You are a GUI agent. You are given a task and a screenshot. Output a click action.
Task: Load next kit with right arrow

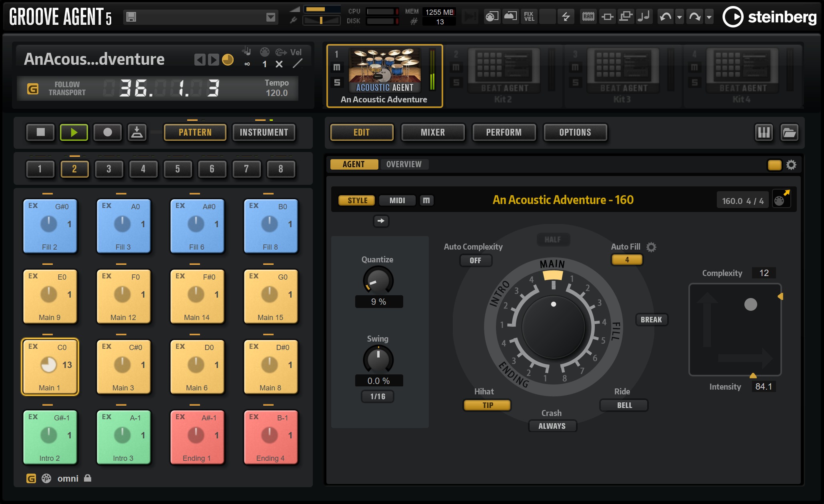[214, 60]
